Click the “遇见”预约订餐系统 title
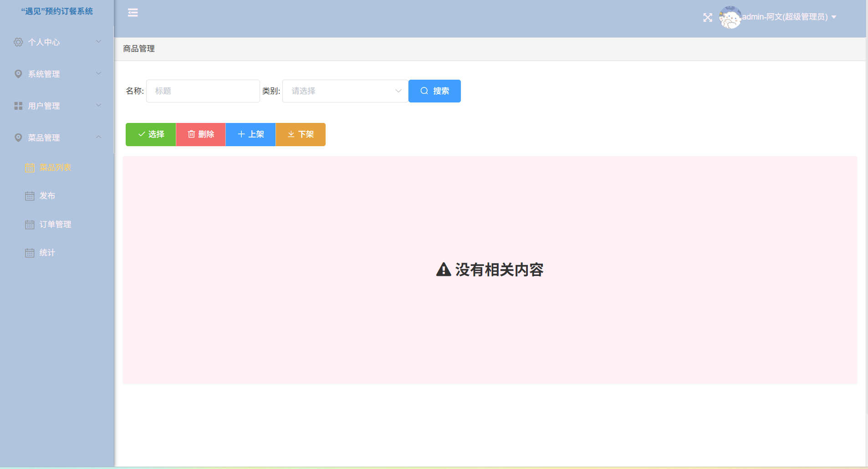Image resolution: width=868 pixels, height=469 pixels. 57,11
